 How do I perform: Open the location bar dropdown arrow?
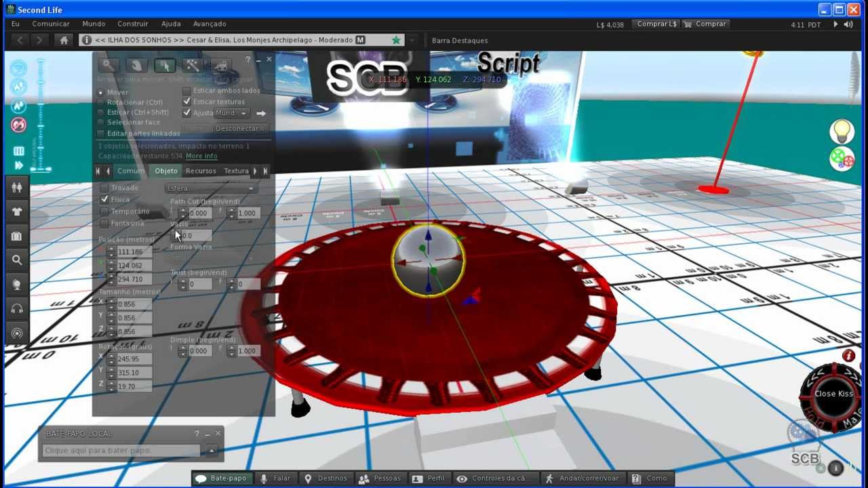411,40
